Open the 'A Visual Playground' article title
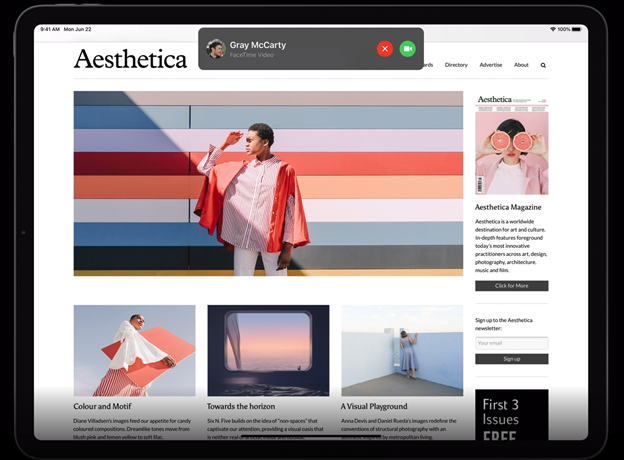Screen dimensions: 624x460 coord(374,406)
